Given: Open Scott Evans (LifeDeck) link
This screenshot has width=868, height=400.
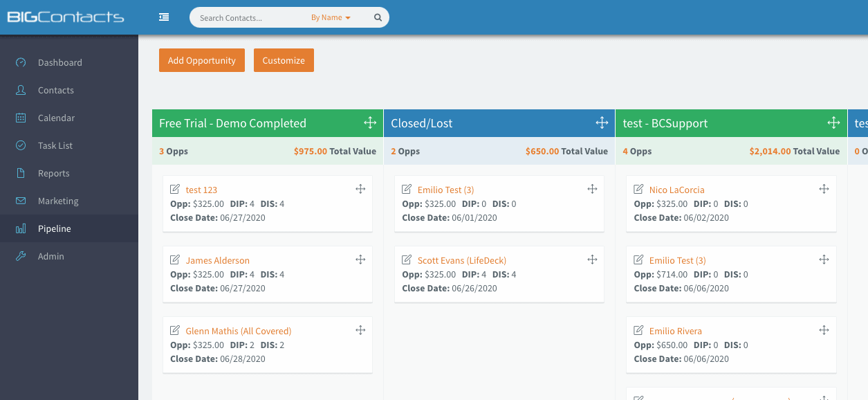Looking at the screenshot, I should point(462,260).
